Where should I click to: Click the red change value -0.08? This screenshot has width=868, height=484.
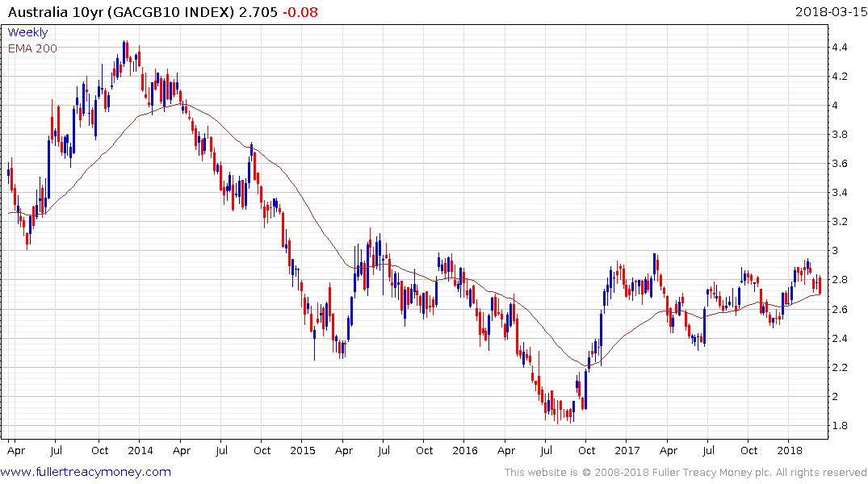pyautogui.click(x=300, y=12)
